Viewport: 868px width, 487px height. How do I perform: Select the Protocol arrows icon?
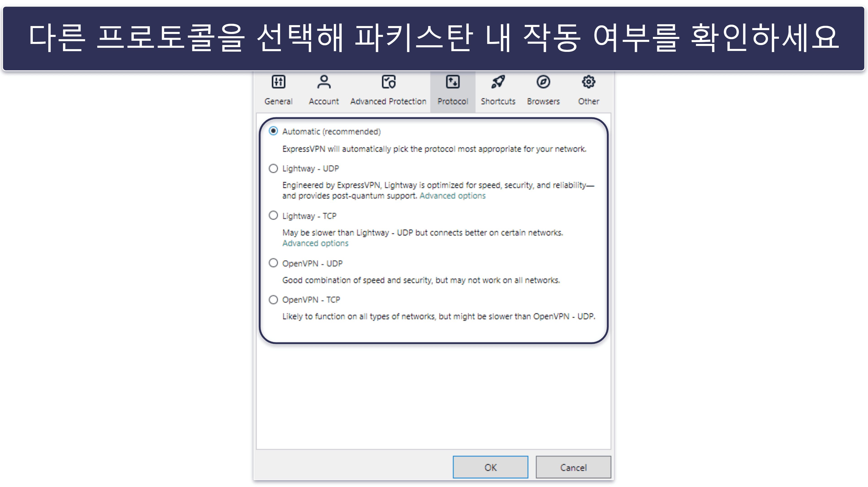click(x=452, y=82)
